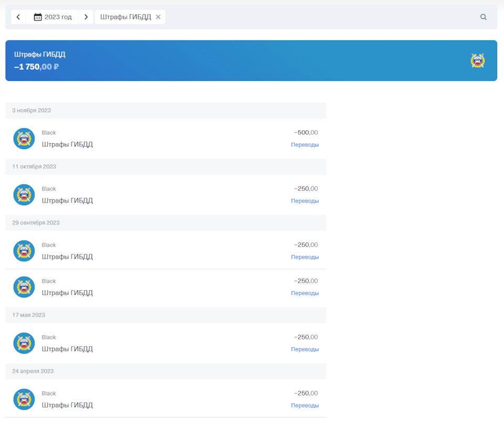Screen dimensions: 504x427
Task: Open the 2023 год period picker
Action: coord(52,17)
